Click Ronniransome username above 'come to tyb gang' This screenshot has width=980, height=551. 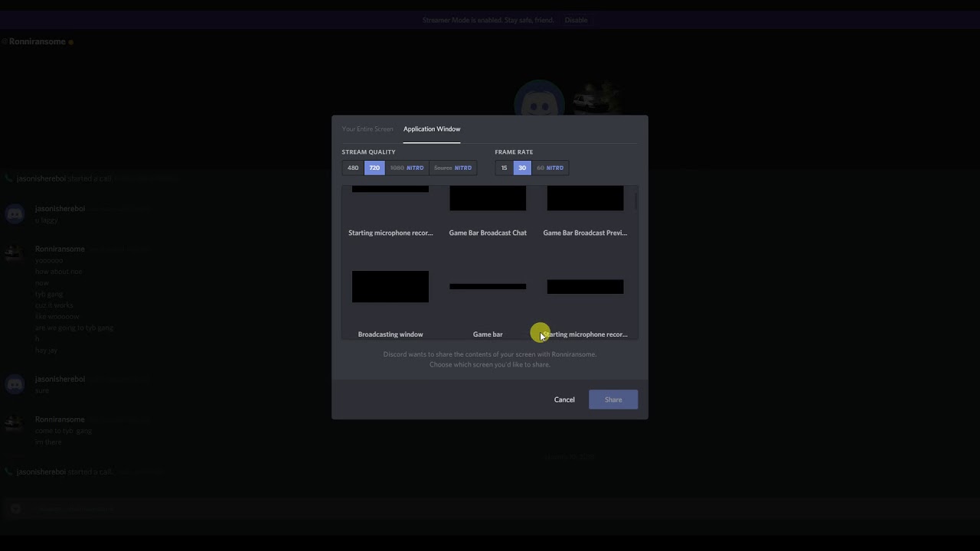point(60,419)
